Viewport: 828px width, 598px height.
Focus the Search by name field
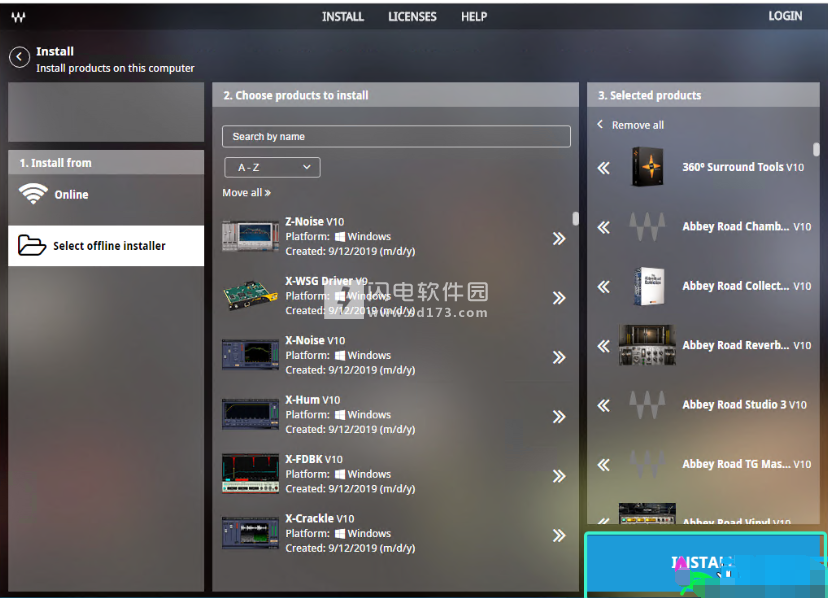pyautogui.click(x=396, y=136)
